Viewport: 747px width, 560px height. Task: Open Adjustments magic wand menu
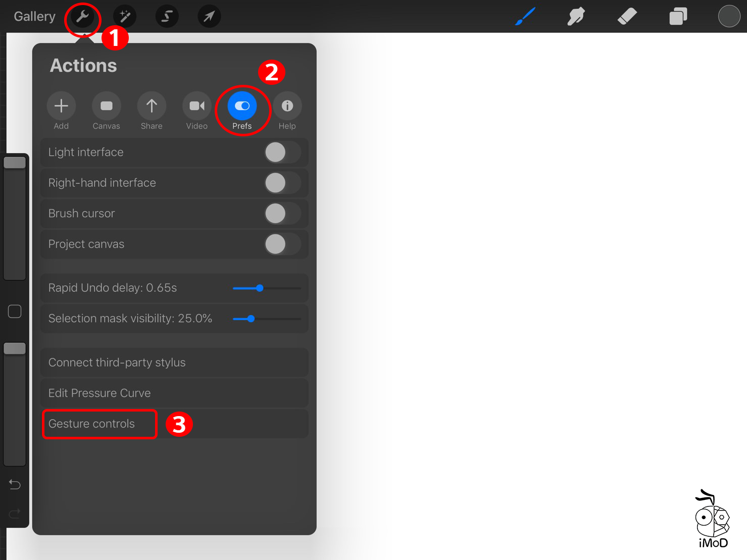click(125, 17)
